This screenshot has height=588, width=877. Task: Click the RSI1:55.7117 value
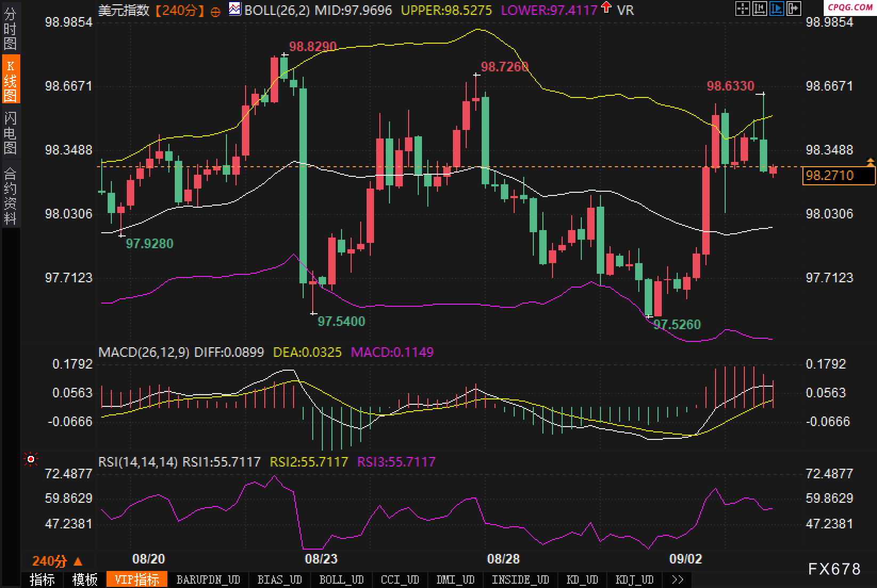pos(222,462)
